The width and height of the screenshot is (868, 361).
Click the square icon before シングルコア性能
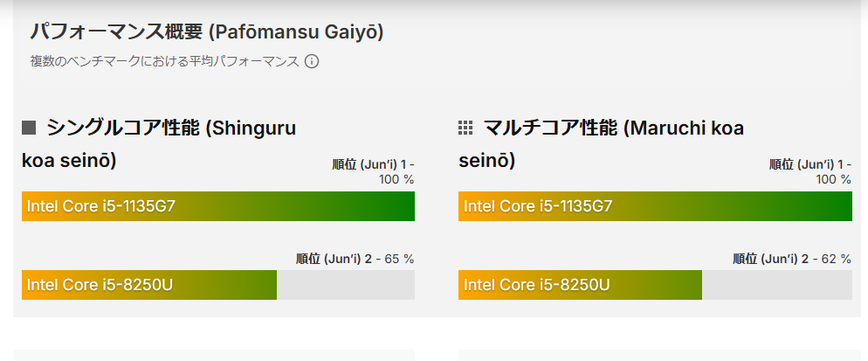pyautogui.click(x=29, y=128)
